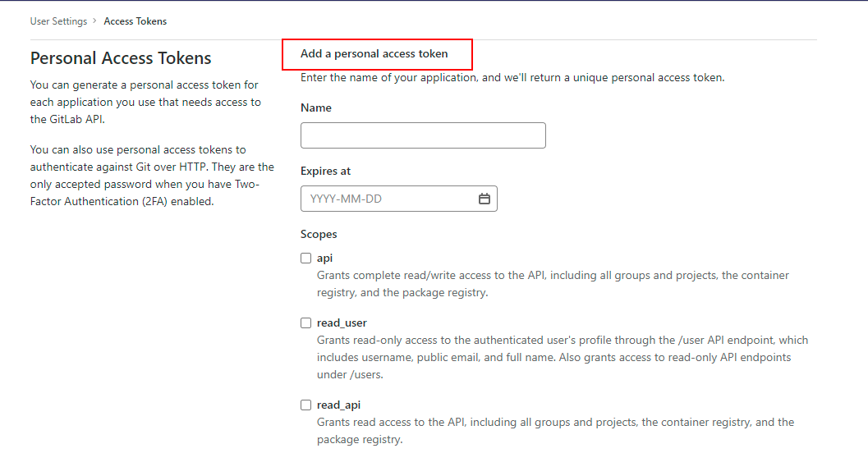Click the bold "read_api" scope label

click(x=338, y=405)
